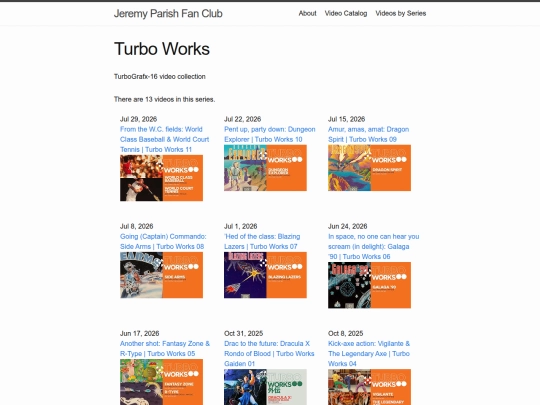Open the Side Arms Turbo Works 08 link
Viewport: 540px width, 405px height.
coord(163,241)
